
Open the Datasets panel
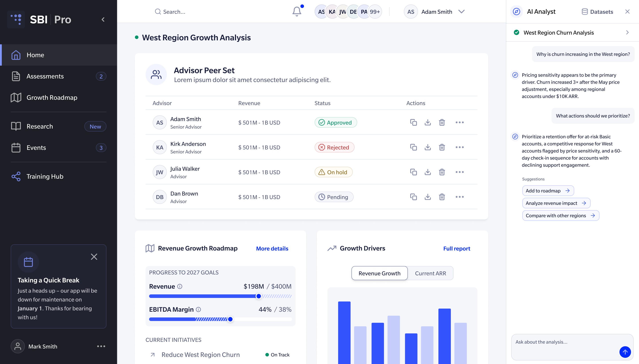click(x=597, y=12)
